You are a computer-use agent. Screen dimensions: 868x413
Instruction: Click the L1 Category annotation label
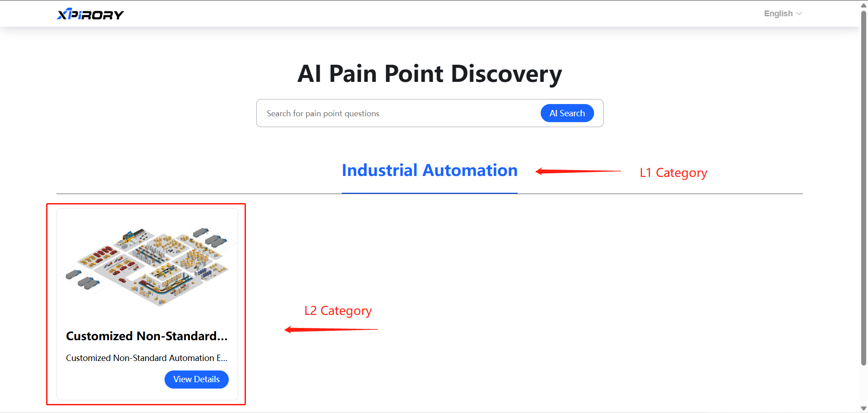click(673, 173)
